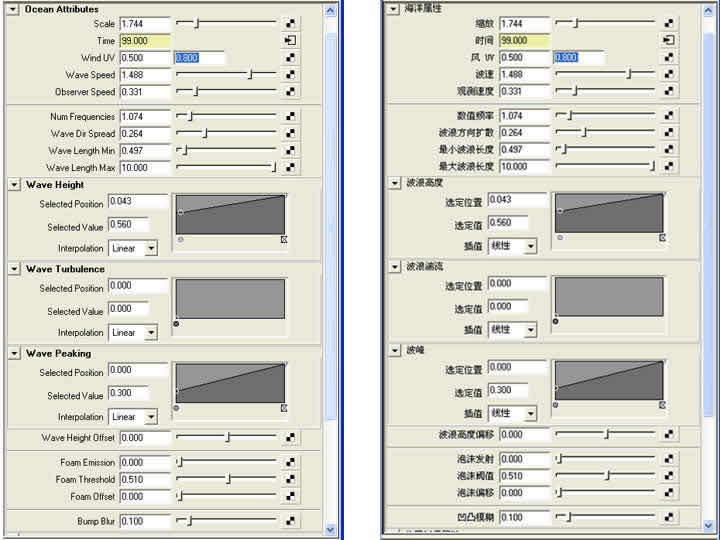Click the Wave Length Max value field
Viewport: 720px width, 540px height.
point(145,168)
